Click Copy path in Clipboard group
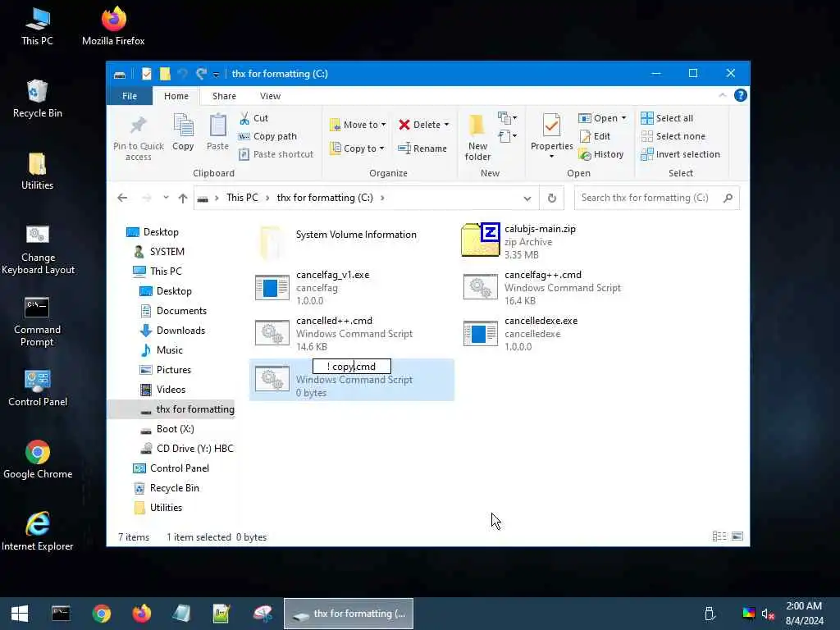Screen dimensions: 840x630 (x=267, y=137)
